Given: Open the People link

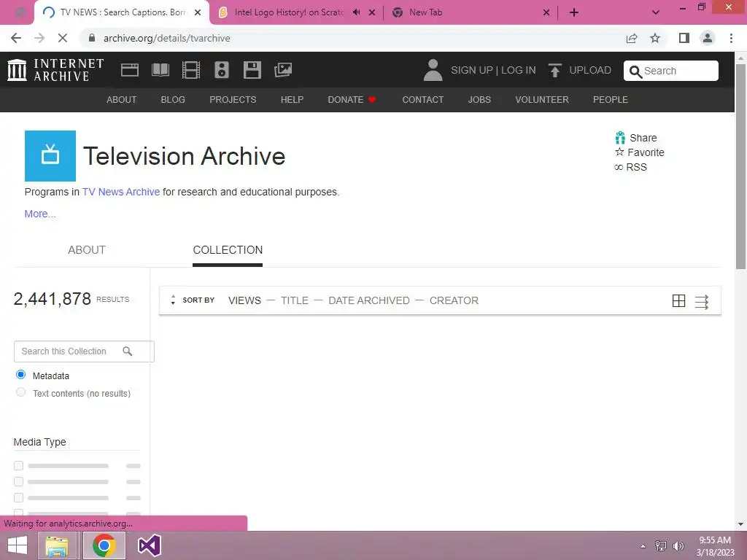Looking at the screenshot, I should click(611, 99).
